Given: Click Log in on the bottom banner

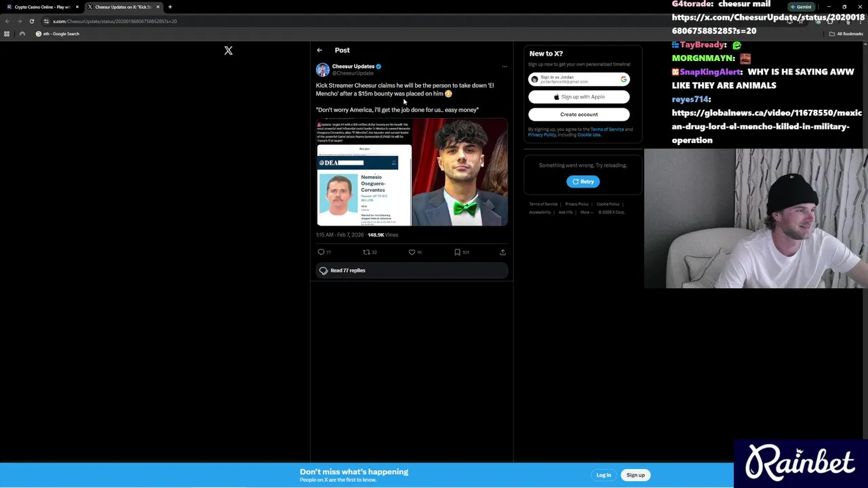Looking at the screenshot, I should coord(604,475).
